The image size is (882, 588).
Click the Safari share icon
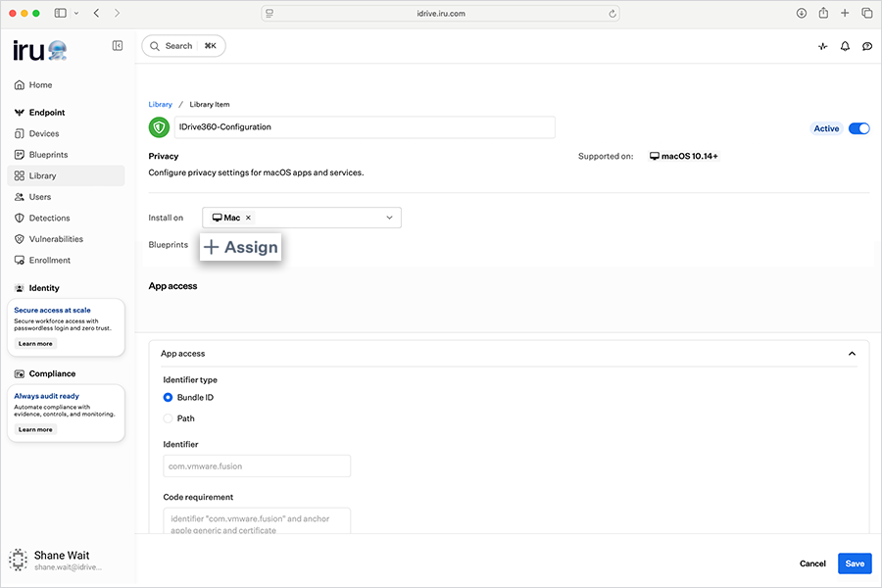tap(823, 13)
